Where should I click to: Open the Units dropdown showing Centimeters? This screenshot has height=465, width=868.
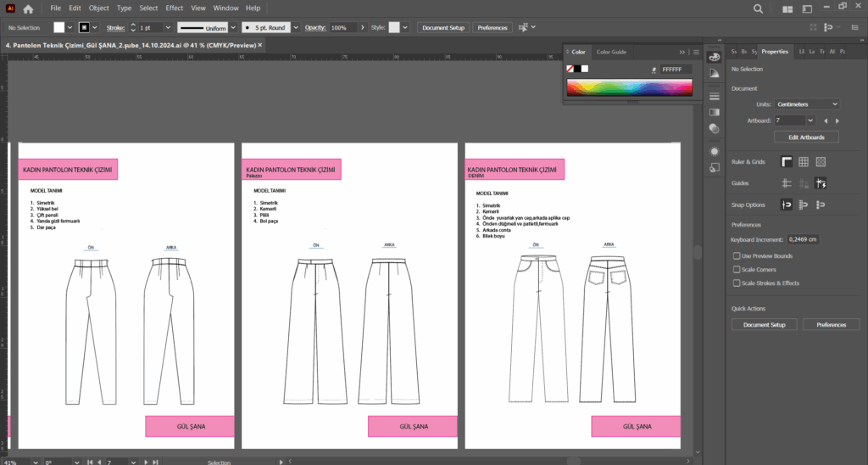pyautogui.click(x=808, y=104)
